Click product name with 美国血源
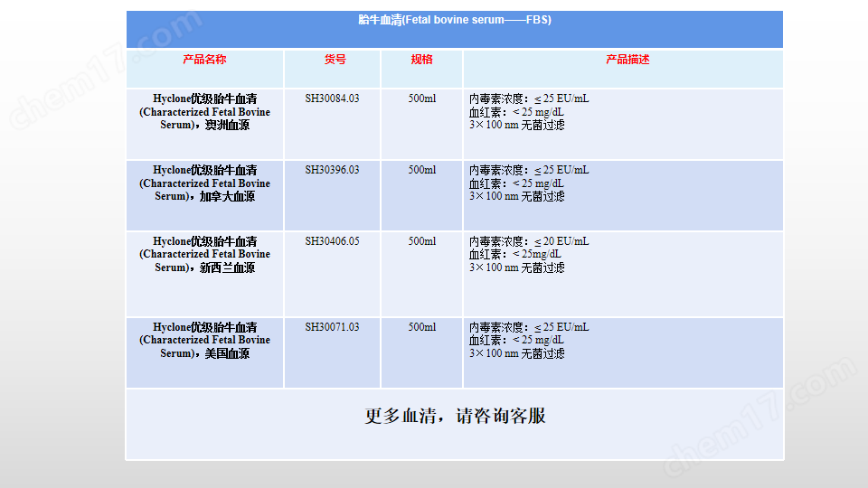Image resolution: width=868 pixels, height=488 pixels. tap(205, 341)
